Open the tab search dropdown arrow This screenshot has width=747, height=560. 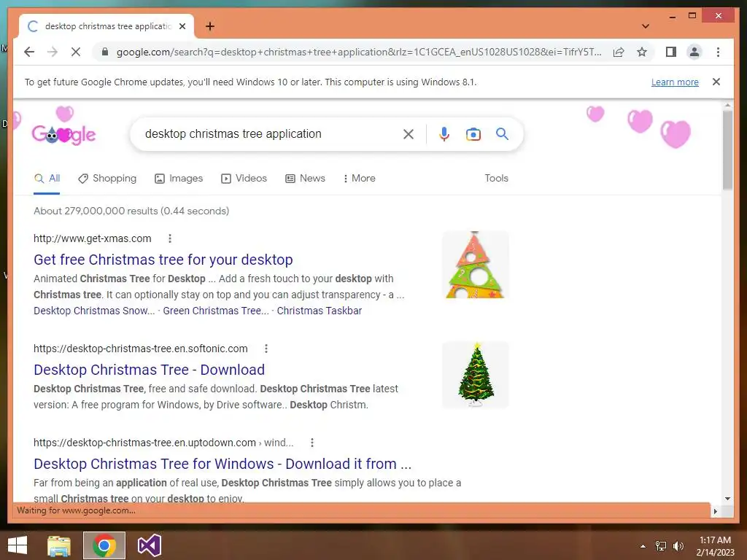645,26
